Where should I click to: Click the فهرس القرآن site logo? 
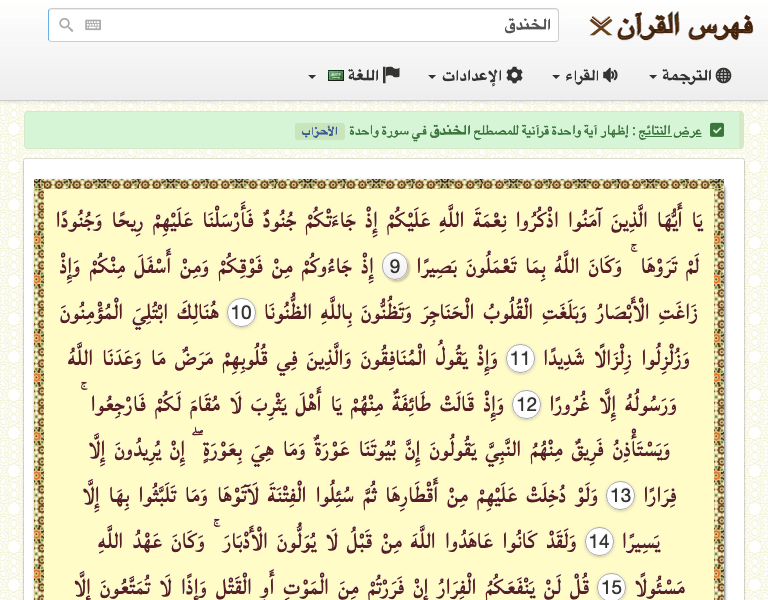(x=672, y=26)
